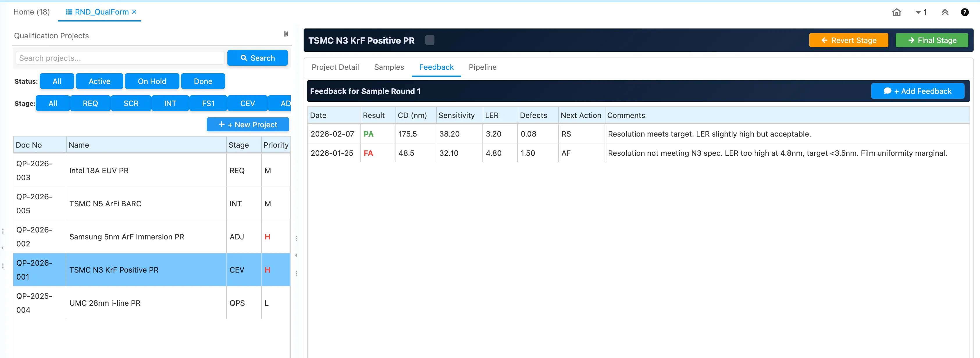Screen dimensions: 980x358
Task: Collapse the Qualification Projects panel
Action: coord(286,34)
